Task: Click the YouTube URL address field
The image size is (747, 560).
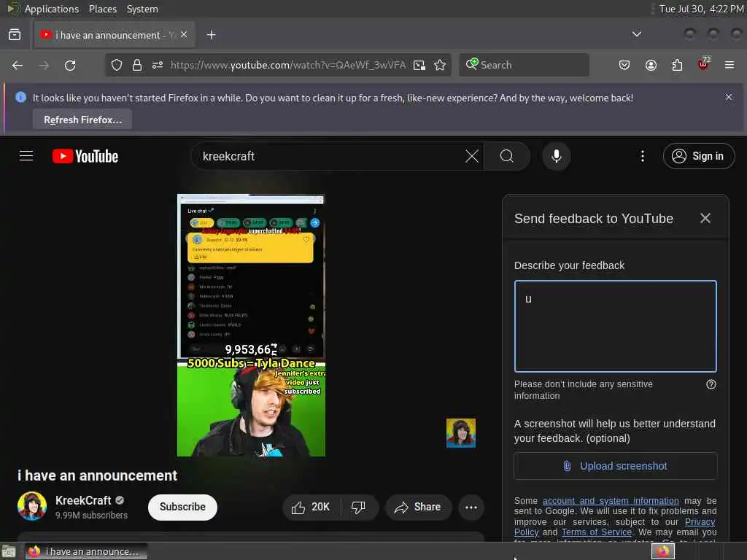Action: [x=288, y=65]
